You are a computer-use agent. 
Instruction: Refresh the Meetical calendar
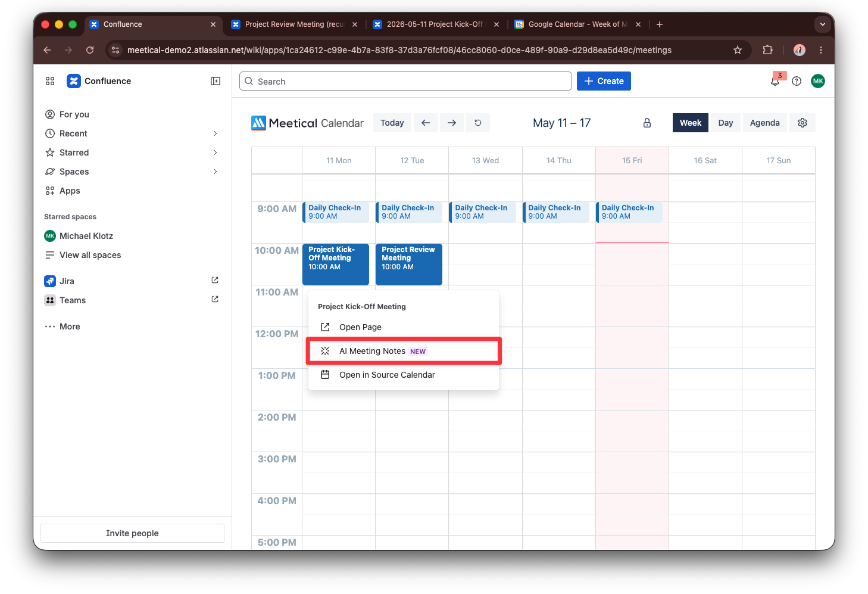478,123
